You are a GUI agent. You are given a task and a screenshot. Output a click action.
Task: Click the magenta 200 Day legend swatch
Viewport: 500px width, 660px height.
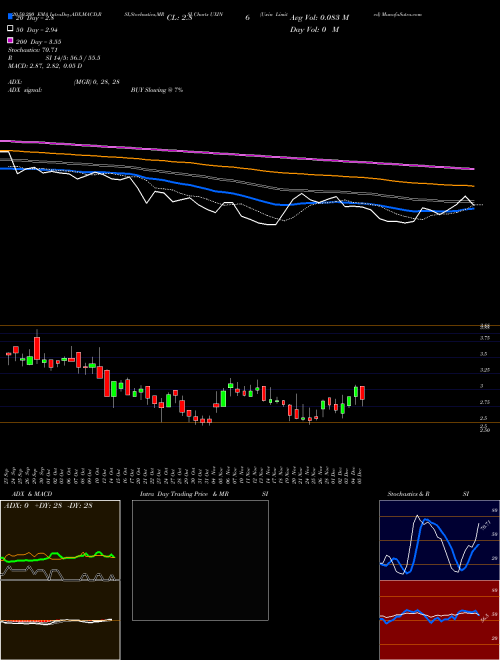pos(11,40)
